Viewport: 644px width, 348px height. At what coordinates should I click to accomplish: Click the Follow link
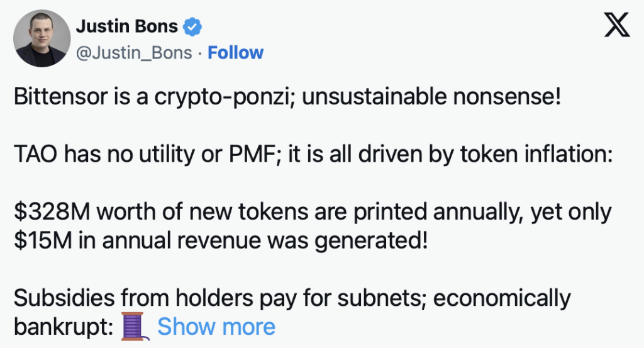[x=236, y=53]
